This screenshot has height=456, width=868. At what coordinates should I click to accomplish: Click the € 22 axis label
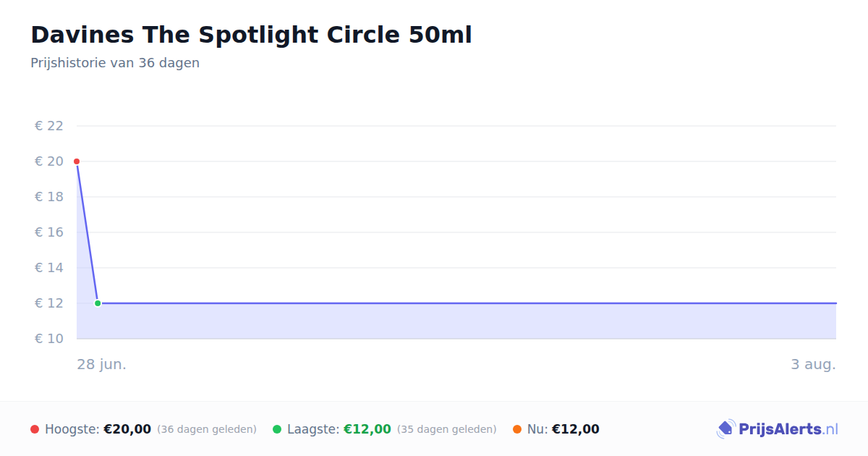(49, 126)
